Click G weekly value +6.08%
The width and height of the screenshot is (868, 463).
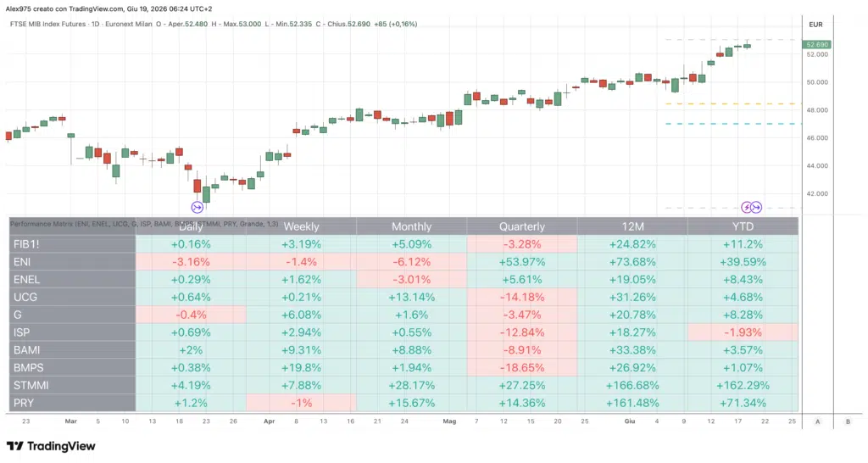coord(301,315)
